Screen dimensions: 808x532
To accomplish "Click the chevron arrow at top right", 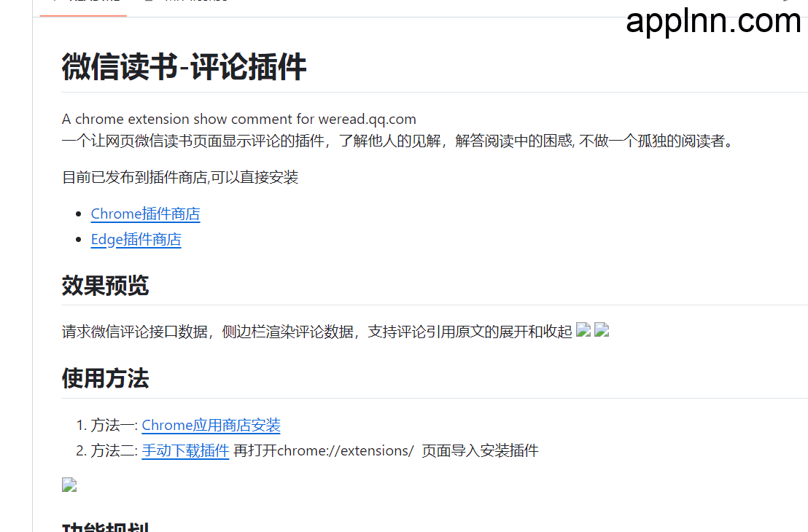I will pos(786,2).
